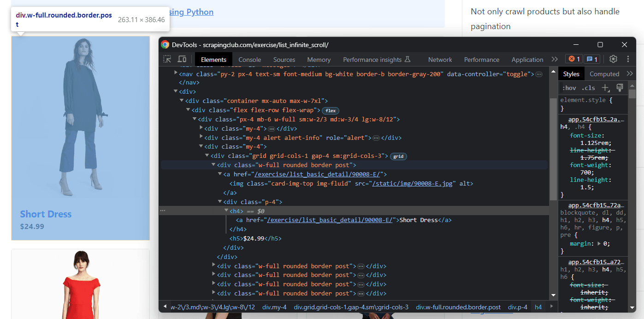Click the Performance insights flask icon

pos(408,59)
